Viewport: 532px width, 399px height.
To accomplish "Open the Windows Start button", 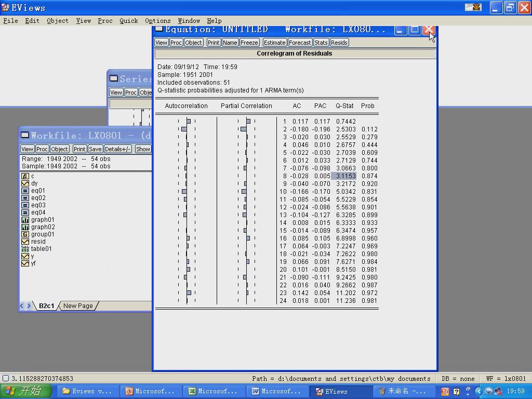I will [26, 391].
